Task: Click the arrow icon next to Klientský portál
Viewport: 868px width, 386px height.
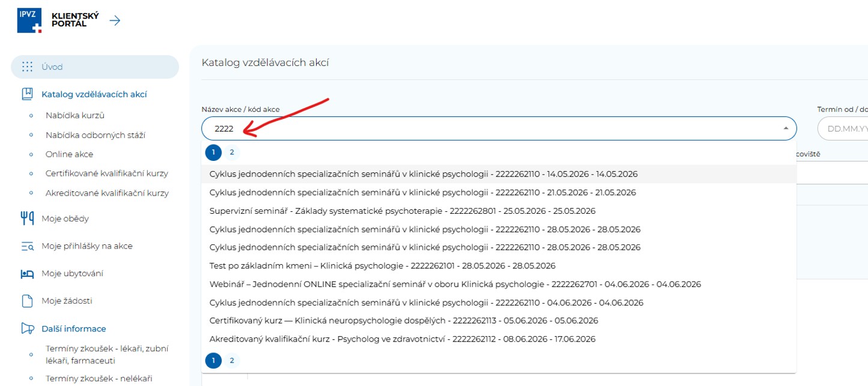Action: [115, 20]
